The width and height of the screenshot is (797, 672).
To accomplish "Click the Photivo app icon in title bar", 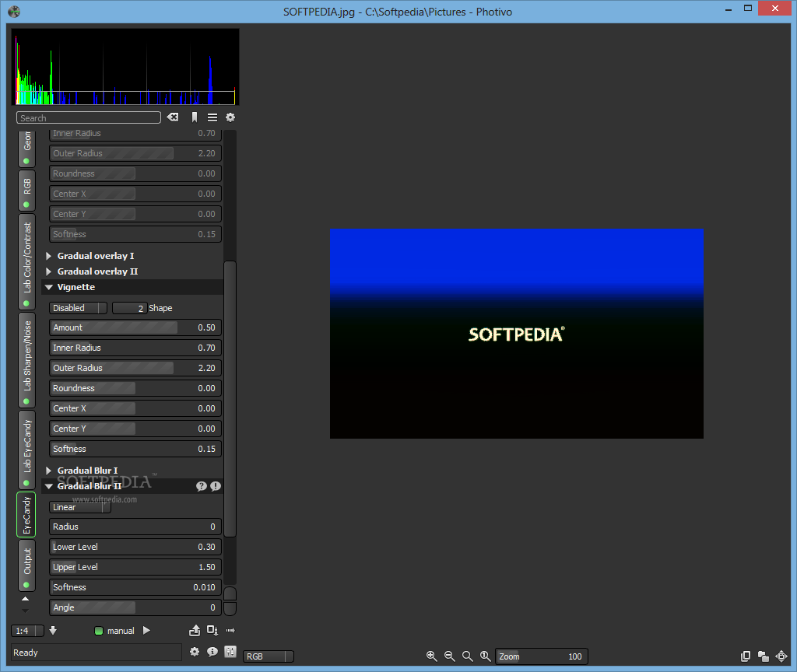I will [x=14, y=11].
